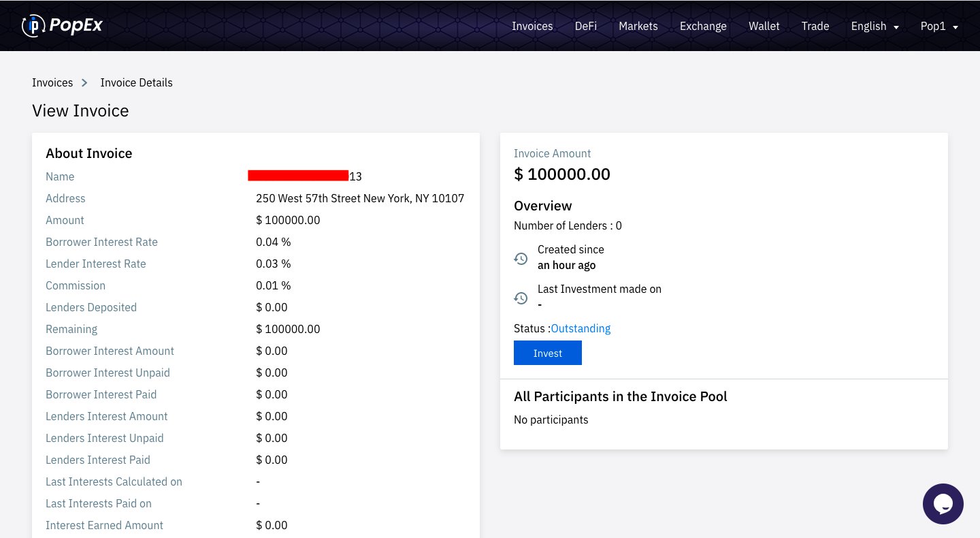The height and width of the screenshot is (538, 980).
Task: Navigate to Markets in the navbar
Action: (638, 26)
